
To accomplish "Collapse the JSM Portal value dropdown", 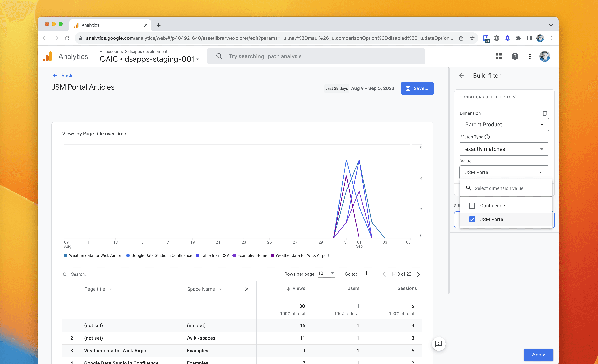I will [504, 172].
